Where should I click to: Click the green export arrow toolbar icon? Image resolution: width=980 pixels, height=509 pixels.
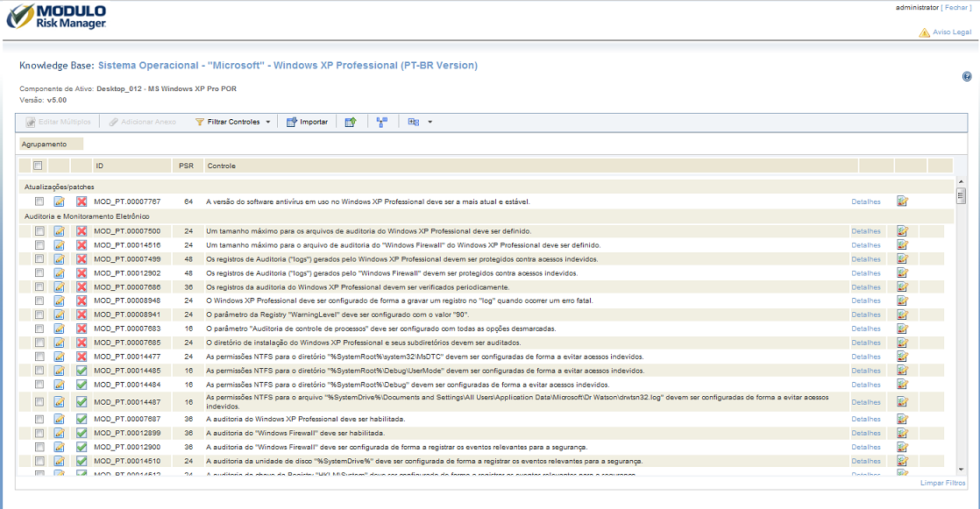coord(351,122)
